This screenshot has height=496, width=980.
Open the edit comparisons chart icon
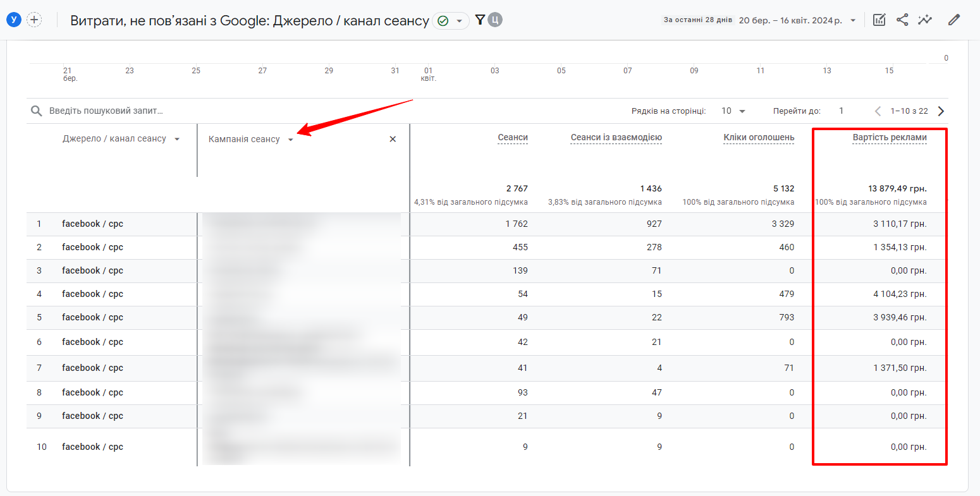coord(879,20)
